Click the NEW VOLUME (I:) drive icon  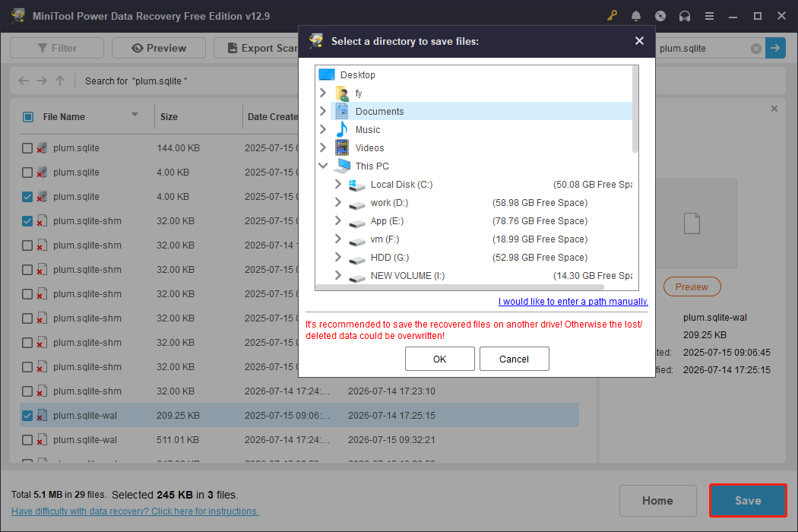(x=356, y=277)
